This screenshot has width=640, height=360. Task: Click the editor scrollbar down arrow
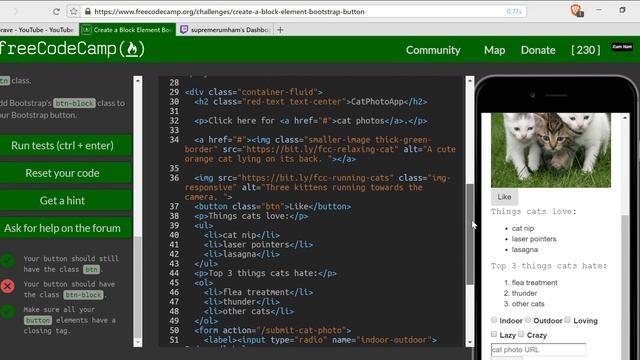pyautogui.click(x=470, y=342)
